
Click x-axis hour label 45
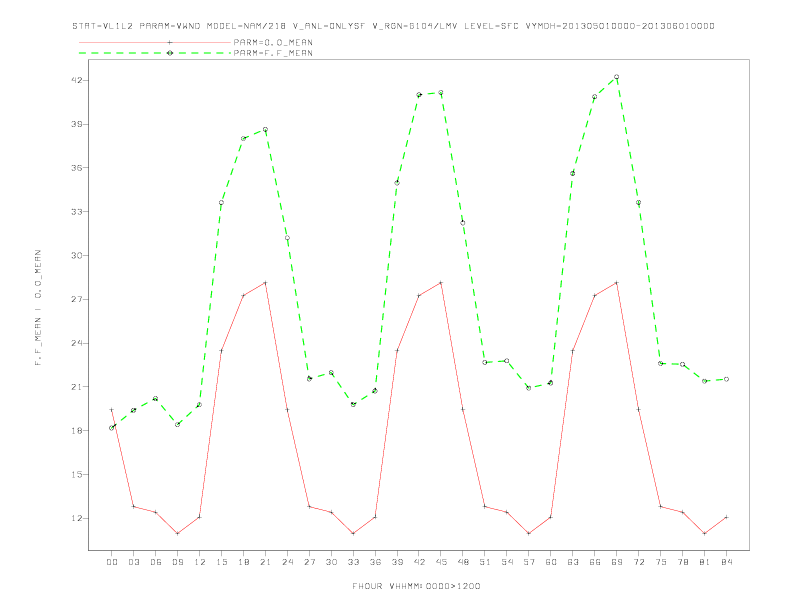click(x=441, y=562)
